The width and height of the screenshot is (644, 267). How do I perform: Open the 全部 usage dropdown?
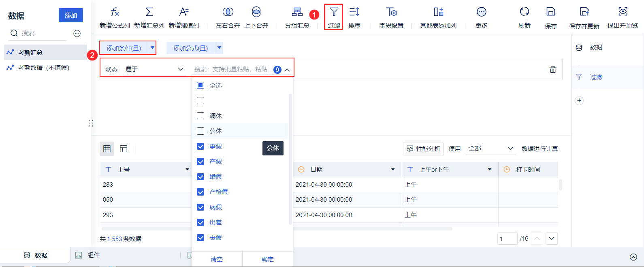(x=491, y=149)
